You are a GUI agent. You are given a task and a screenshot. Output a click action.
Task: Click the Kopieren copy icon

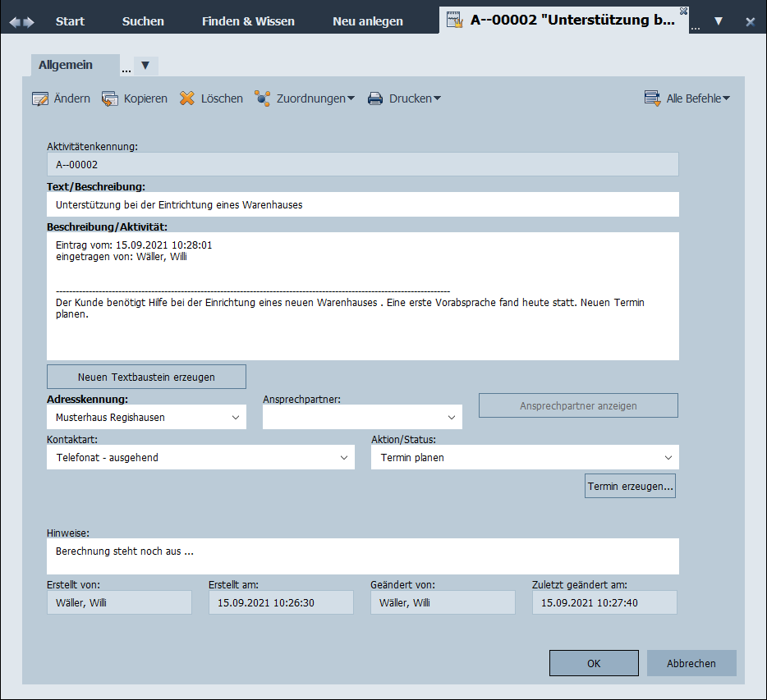tap(110, 98)
